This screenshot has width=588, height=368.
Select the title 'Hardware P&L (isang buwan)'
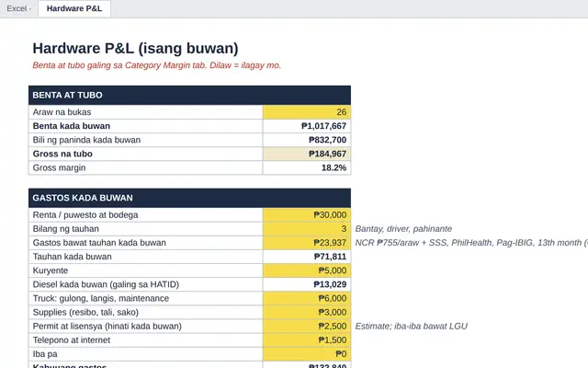[x=135, y=49]
